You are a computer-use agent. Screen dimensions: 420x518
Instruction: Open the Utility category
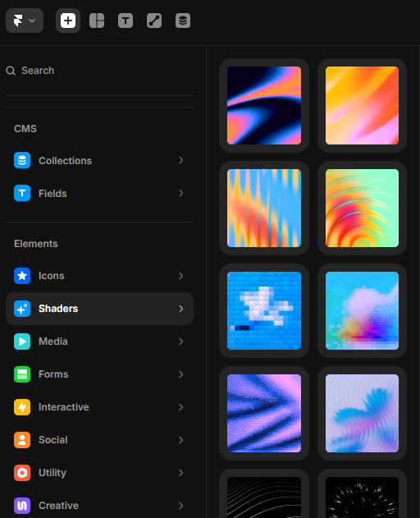(x=99, y=473)
